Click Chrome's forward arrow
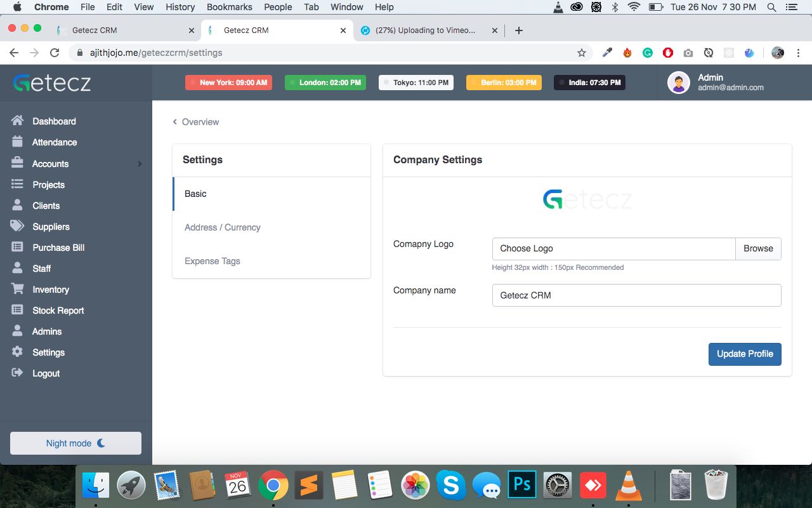The width and height of the screenshot is (812, 508). (x=34, y=53)
